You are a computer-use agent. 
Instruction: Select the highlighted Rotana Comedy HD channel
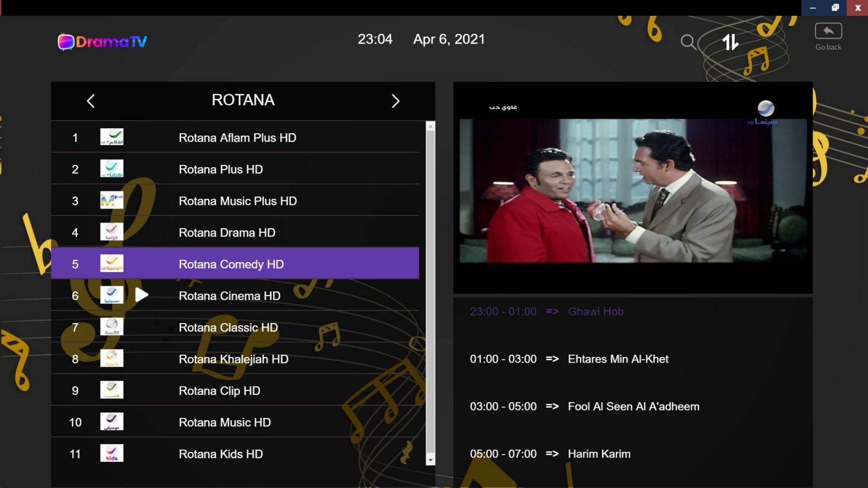tap(236, 263)
